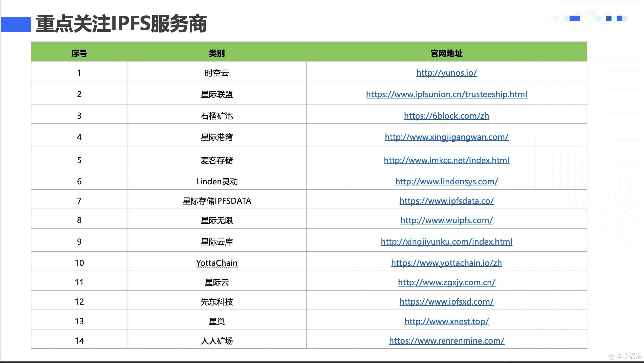Select the YottaChain cell
Screen dimensions: 644x363
217,261
